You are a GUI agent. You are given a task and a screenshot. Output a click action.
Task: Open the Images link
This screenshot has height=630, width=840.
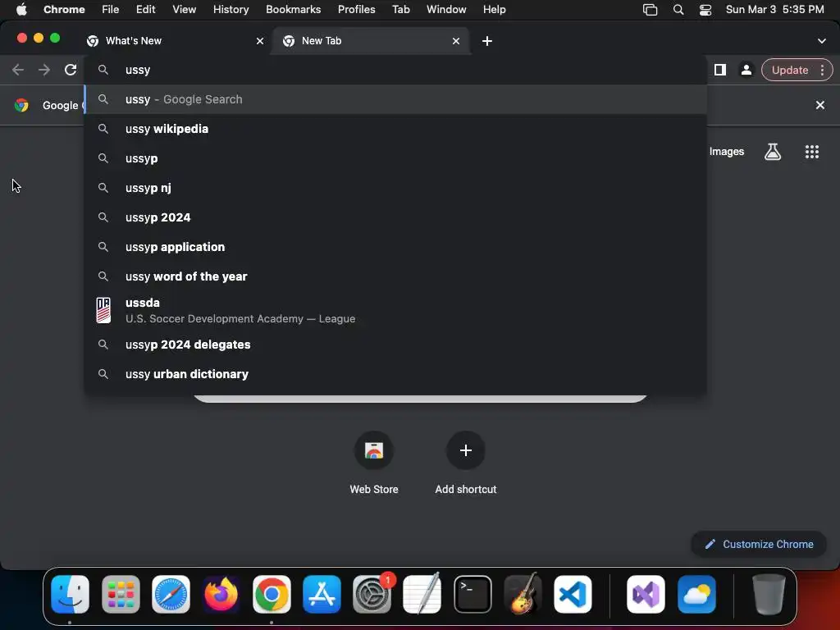tap(727, 152)
